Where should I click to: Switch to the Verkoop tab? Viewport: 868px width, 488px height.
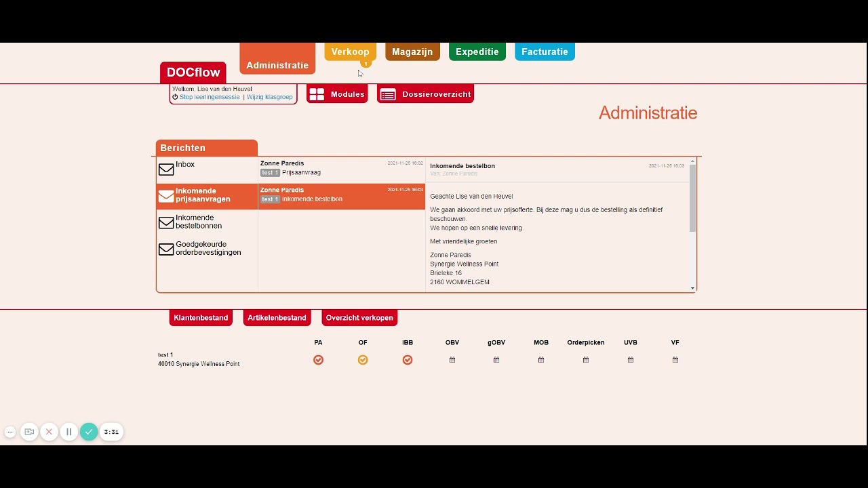tap(350, 52)
